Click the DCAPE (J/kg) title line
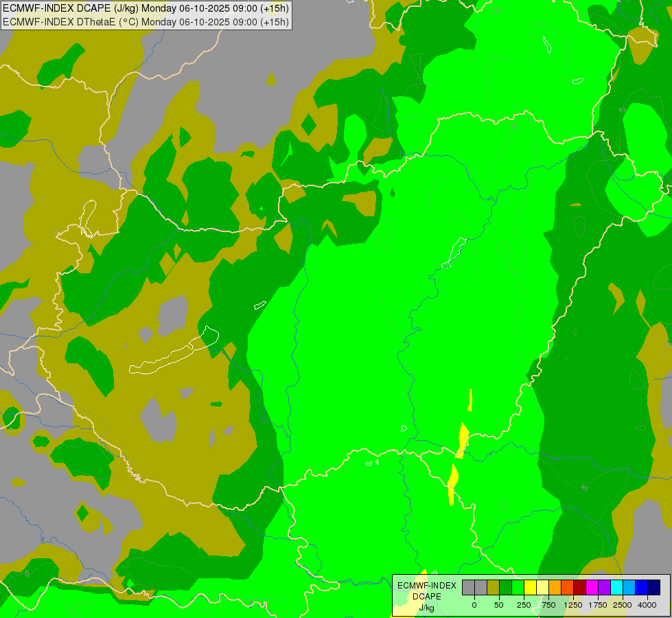 pos(146,8)
